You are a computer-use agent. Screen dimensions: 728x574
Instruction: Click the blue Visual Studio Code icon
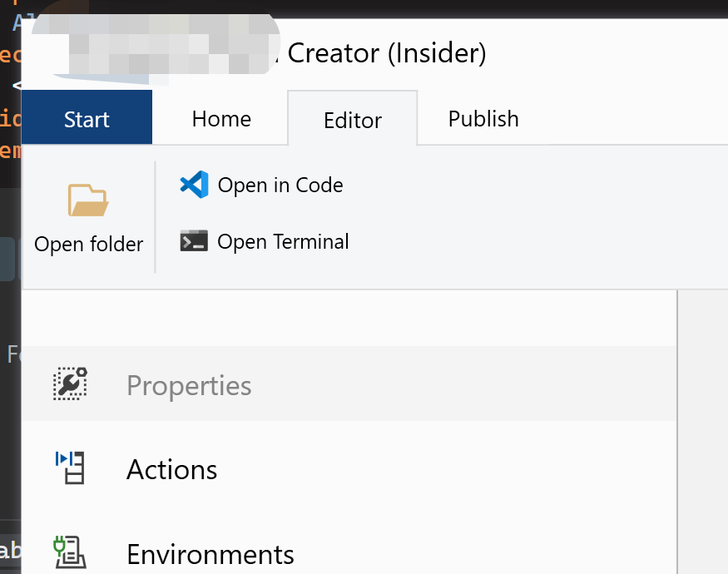[194, 184]
